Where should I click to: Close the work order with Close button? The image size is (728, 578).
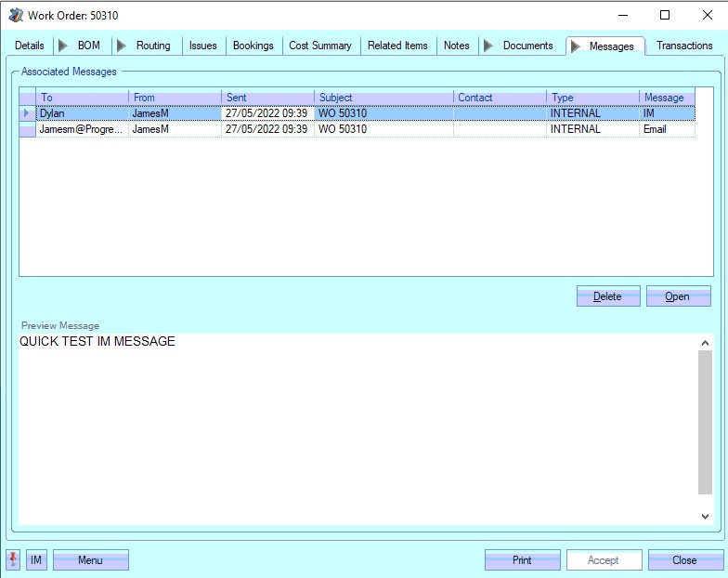(684, 560)
